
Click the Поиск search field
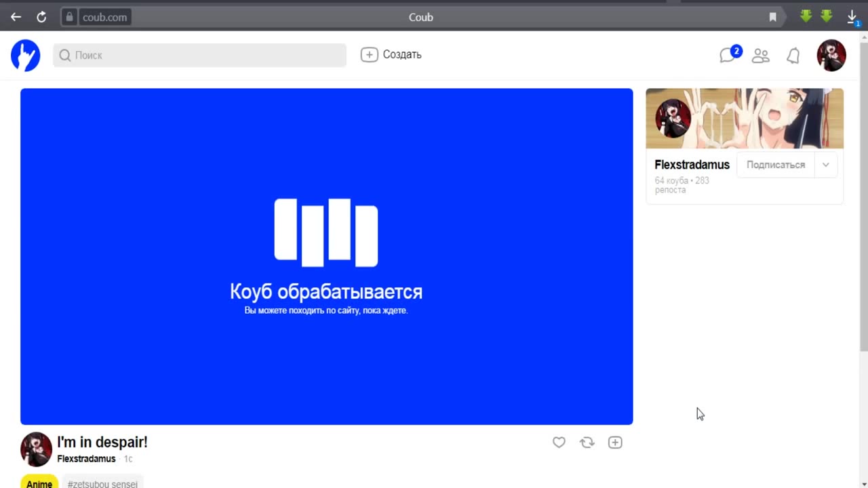[199, 55]
